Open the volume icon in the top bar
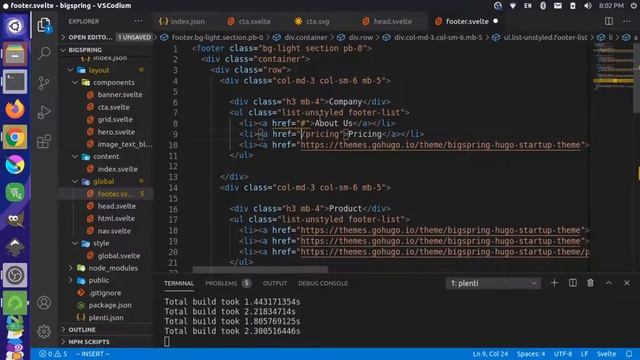This screenshot has width=640, height=360. (x=588, y=6)
